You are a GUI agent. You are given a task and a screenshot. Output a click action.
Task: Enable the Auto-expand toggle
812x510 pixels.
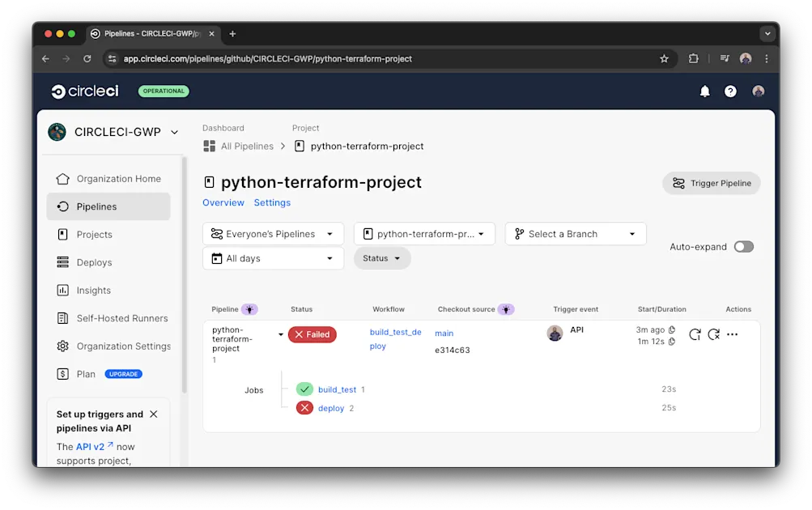[x=743, y=246]
